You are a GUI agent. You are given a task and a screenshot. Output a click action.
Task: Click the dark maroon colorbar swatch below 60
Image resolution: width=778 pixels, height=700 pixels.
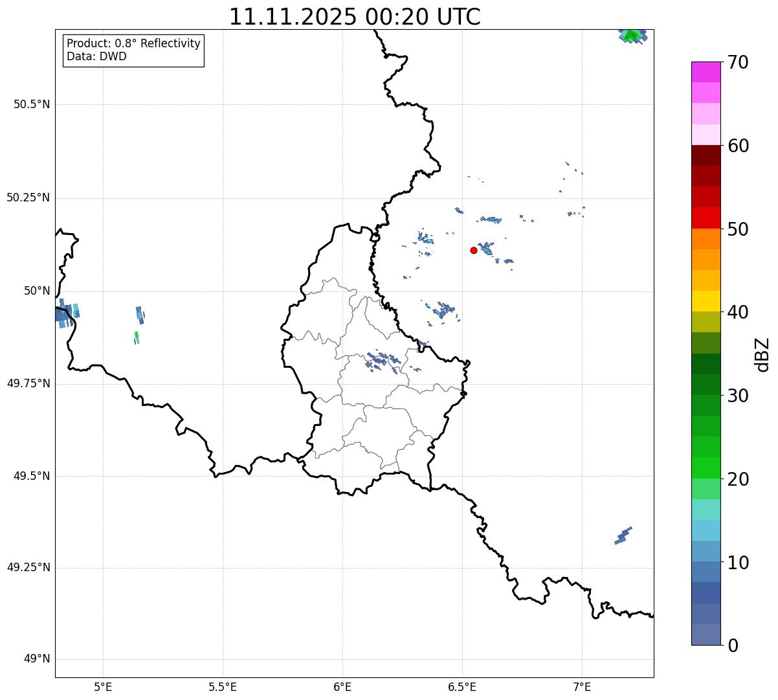(706, 155)
